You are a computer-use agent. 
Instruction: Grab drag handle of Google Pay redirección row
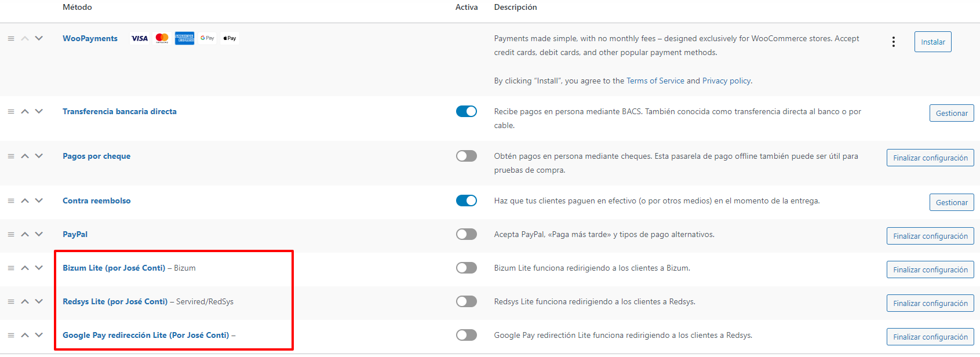click(x=11, y=335)
